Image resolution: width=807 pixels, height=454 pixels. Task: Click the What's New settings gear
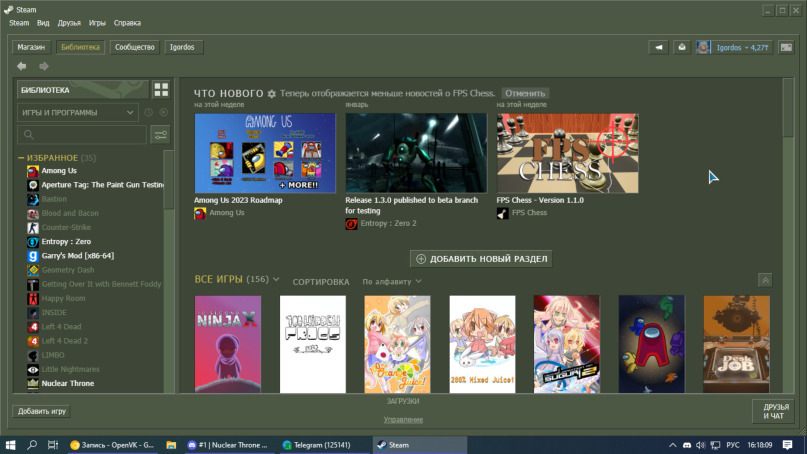tap(271, 94)
